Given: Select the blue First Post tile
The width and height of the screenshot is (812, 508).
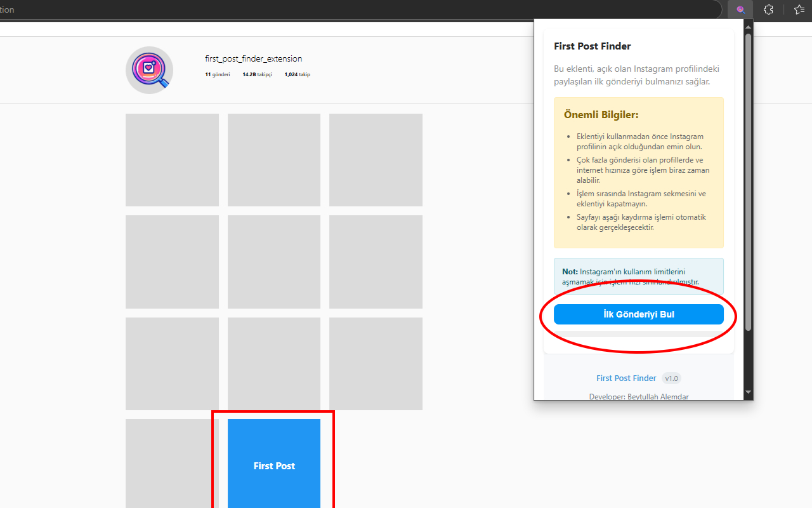Looking at the screenshot, I should (x=274, y=464).
